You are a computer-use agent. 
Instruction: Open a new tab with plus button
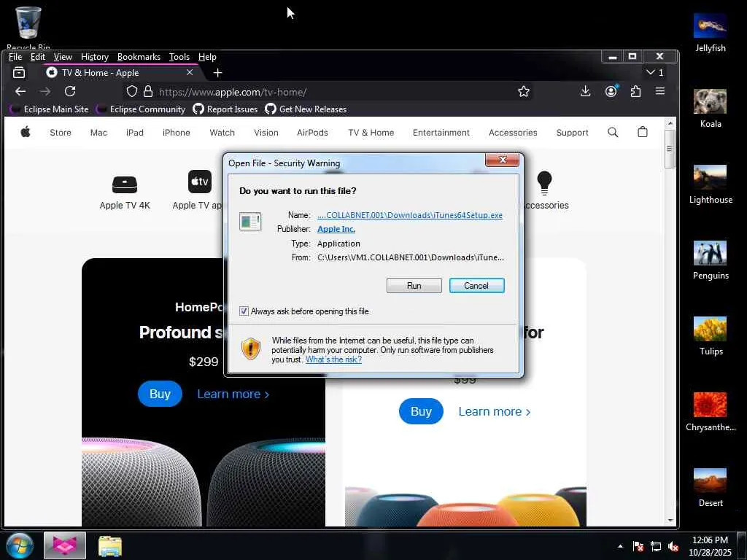click(217, 72)
